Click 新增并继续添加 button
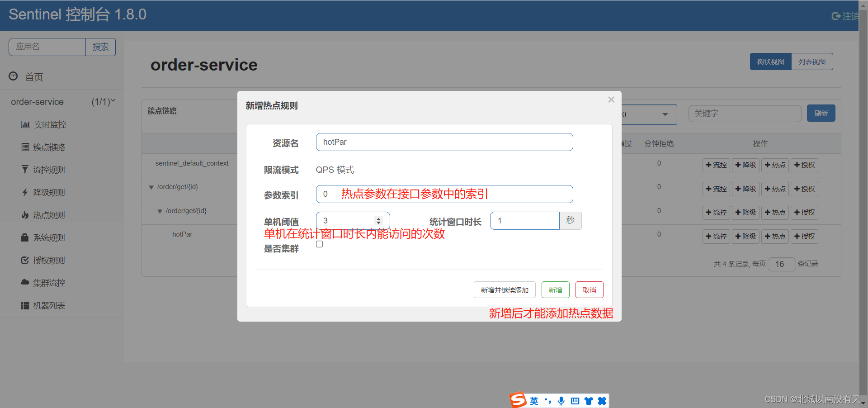 point(505,290)
